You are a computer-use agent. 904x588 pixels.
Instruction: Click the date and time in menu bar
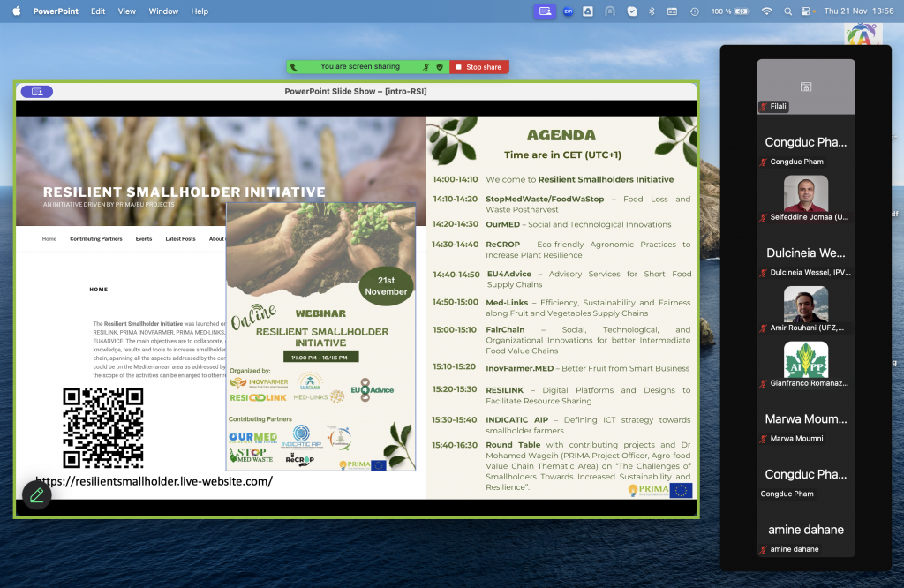coord(856,11)
